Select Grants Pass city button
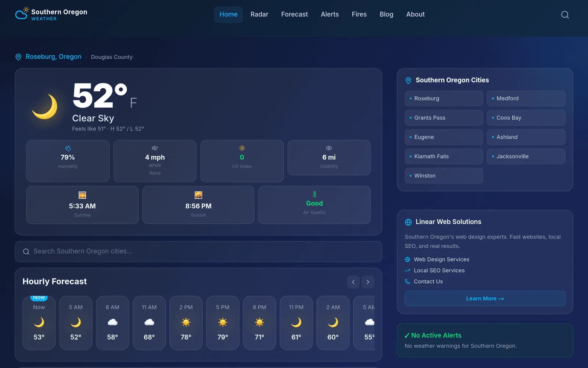The width and height of the screenshot is (588, 368). (x=444, y=118)
